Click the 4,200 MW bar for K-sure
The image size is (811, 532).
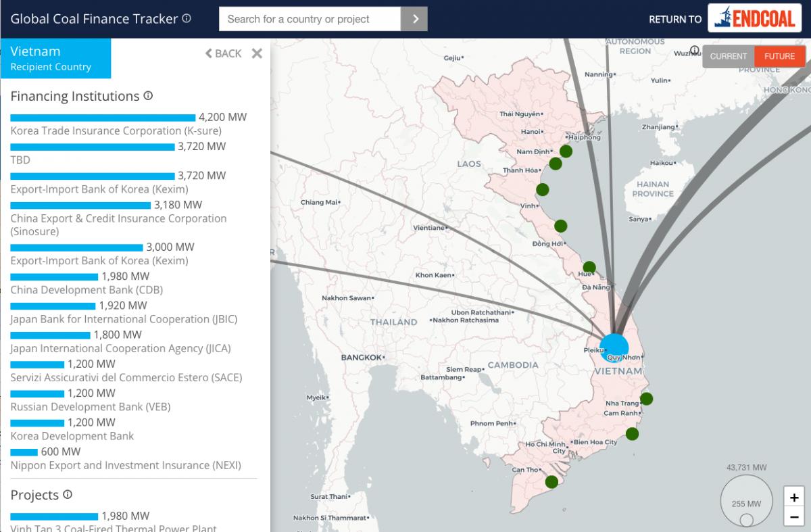(103, 118)
